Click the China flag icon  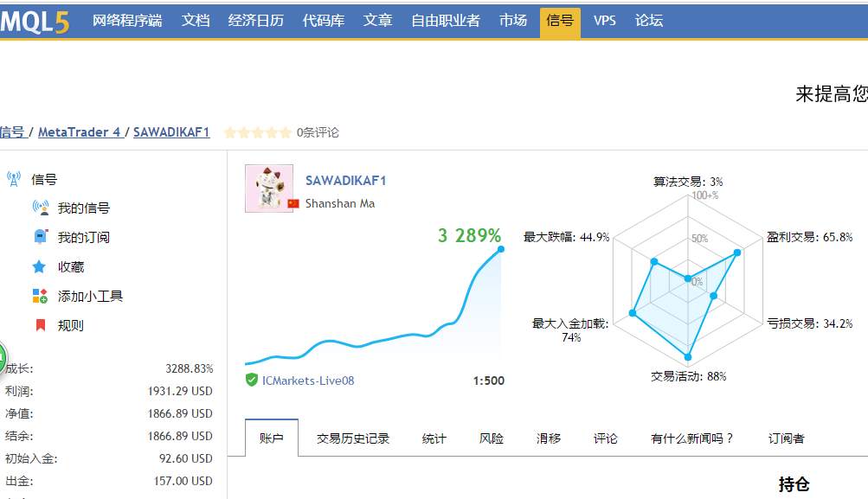pyautogui.click(x=293, y=203)
